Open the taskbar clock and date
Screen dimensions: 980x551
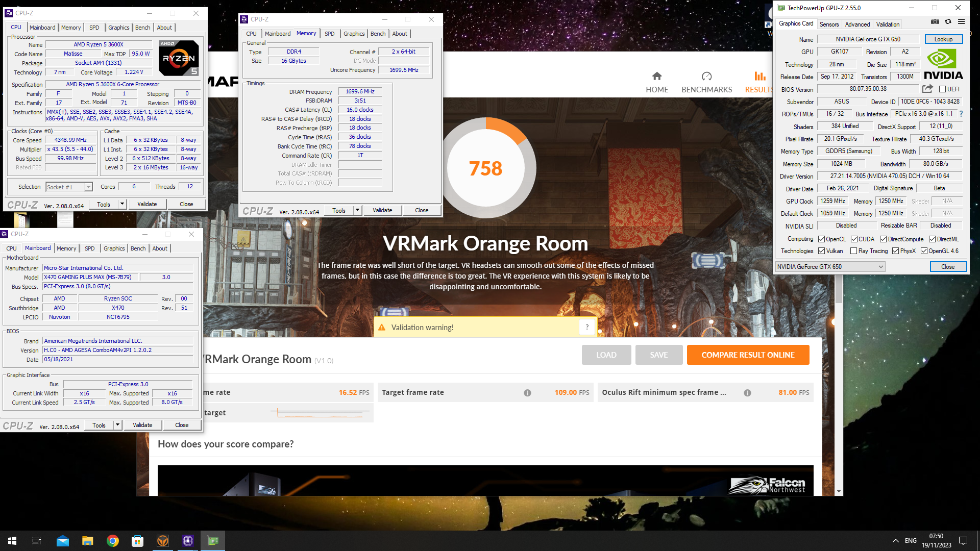936,541
